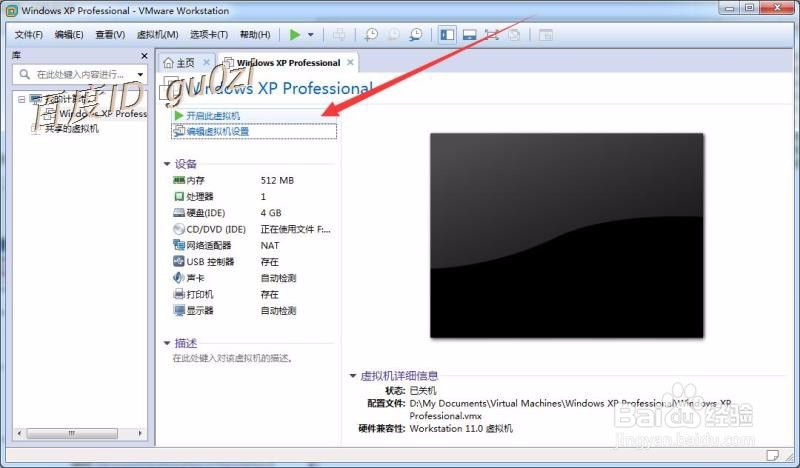800x468 pixels.
Task: Click the message log icon in status bar
Action: (772, 454)
